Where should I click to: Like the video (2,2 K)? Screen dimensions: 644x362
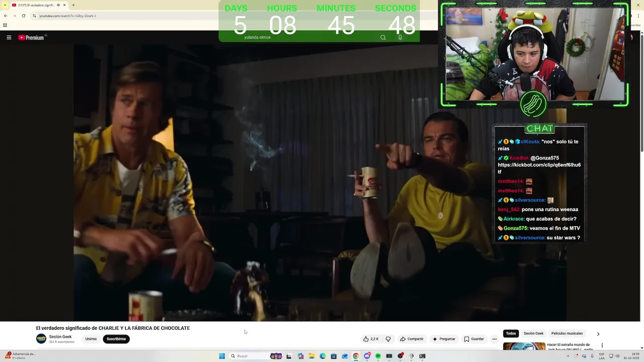point(371,339)
